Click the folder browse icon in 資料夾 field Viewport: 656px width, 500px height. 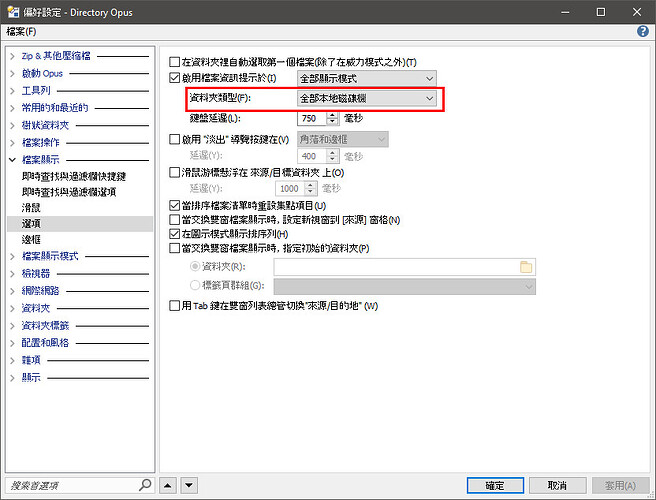click(x=526, y=267)
